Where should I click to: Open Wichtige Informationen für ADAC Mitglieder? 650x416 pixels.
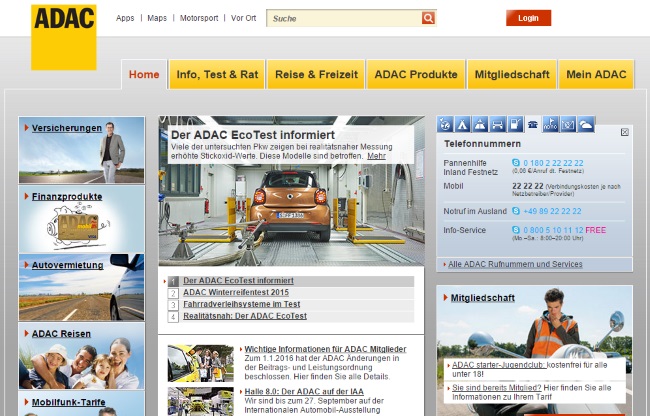pos(325,349)
